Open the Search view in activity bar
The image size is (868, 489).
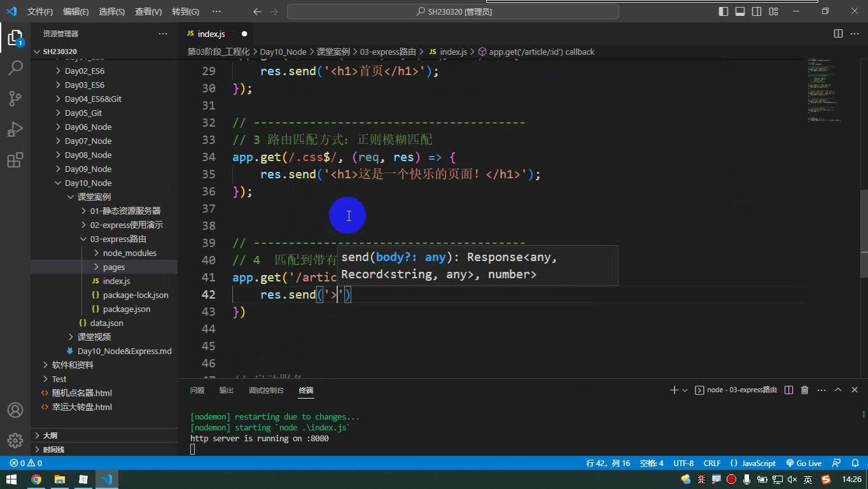(15, 67)
